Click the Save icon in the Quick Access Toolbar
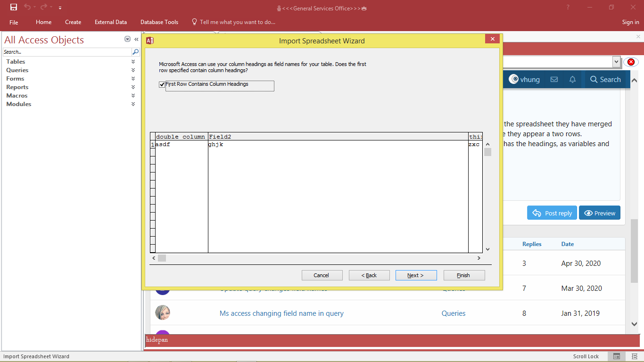 point(14,8)
